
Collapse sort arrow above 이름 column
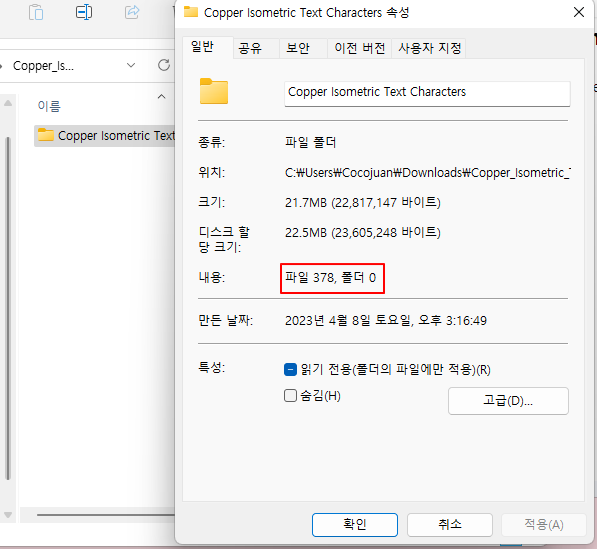tap(161, 96)
